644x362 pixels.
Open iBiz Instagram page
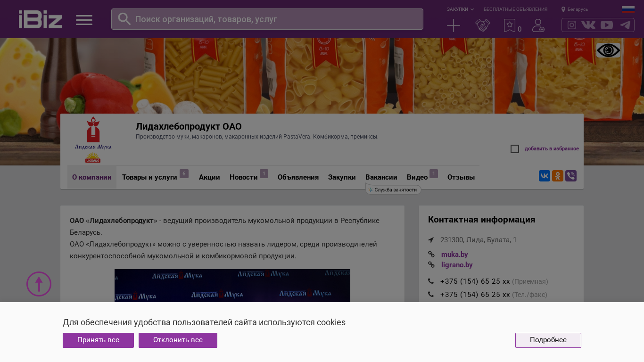[x=572, y=25]
